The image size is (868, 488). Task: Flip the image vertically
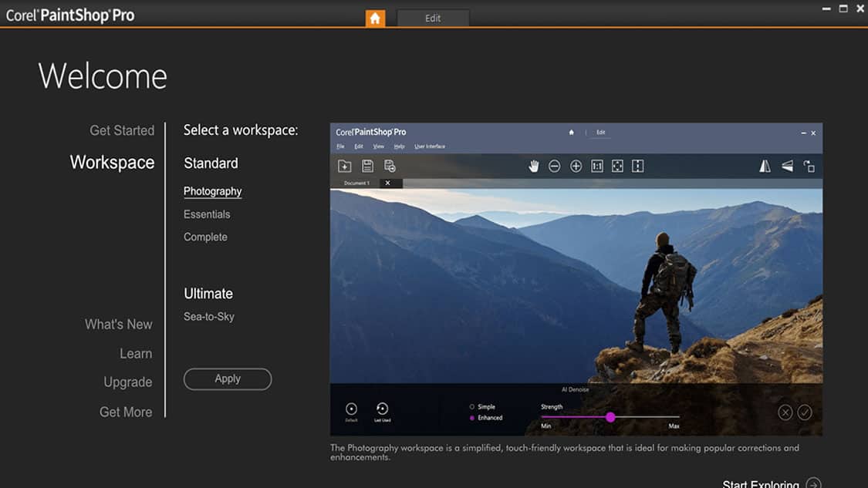coord(786,165)
